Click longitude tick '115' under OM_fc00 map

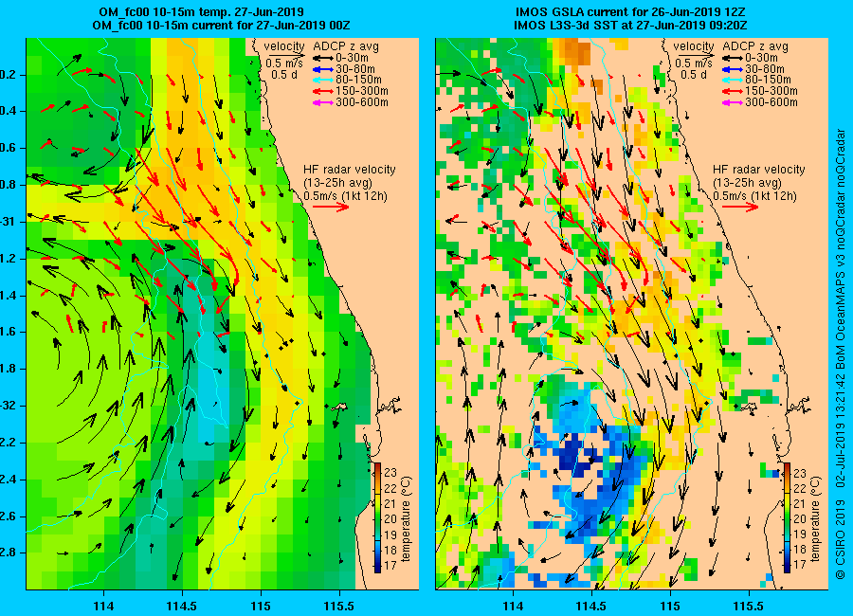[261, 607]
